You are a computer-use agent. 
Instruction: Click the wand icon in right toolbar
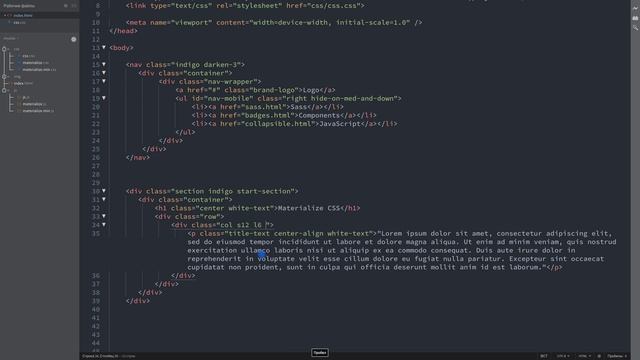point(635,28)
